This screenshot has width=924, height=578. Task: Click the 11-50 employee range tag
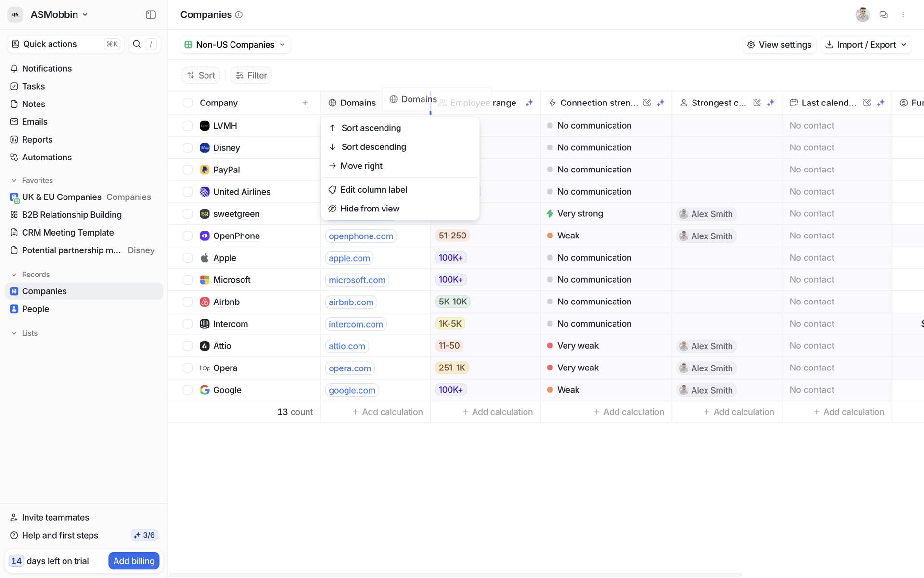tap(449, 346)
